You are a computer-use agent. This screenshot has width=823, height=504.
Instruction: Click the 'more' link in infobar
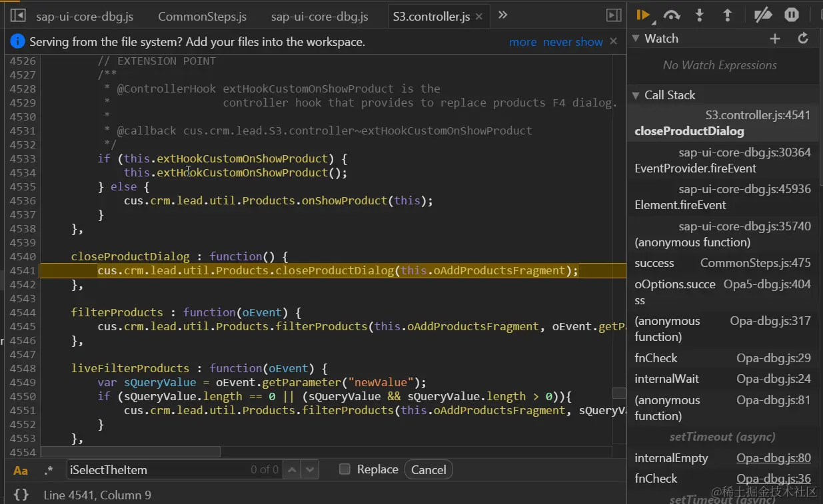pyautogui.click(x=523, y=42)
